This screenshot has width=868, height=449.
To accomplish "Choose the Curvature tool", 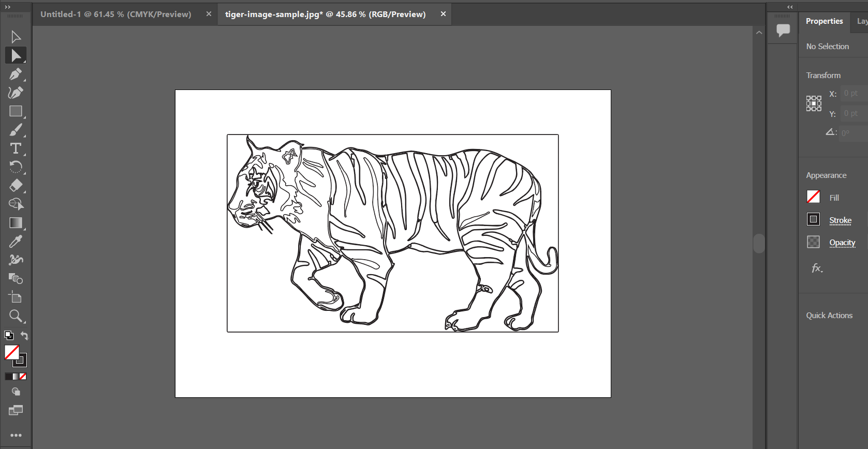I will click(16, 93).
